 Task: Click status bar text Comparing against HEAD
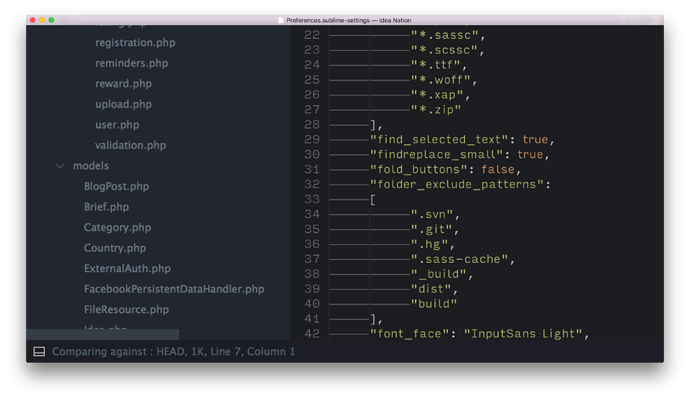(174, 352)
